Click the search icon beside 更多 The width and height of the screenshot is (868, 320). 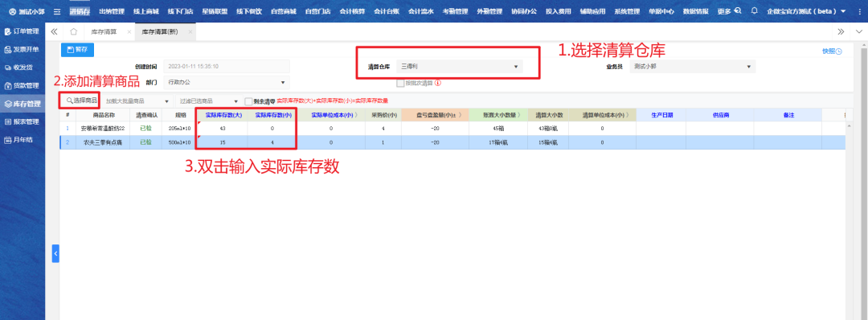click(738, 11)
